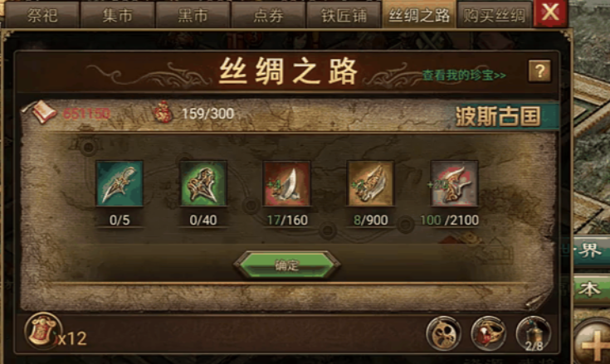This screenshot has width=610, height=364.
Task: Select the teal dagger item 0/5
Action: click(120, 183)
